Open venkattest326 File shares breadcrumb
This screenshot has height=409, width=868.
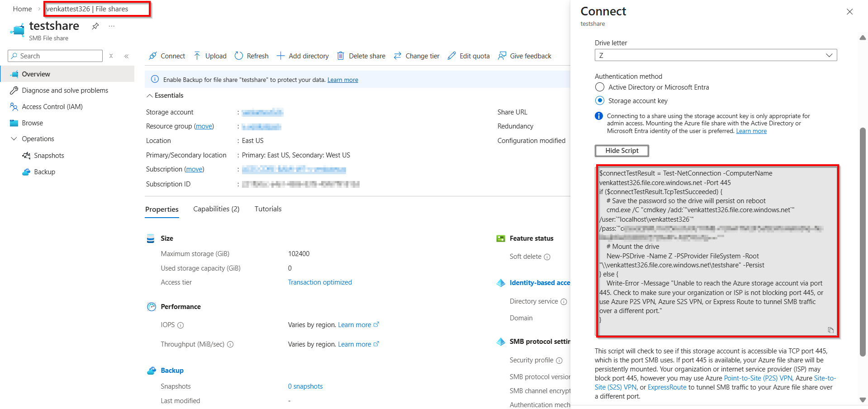[87, 9]
